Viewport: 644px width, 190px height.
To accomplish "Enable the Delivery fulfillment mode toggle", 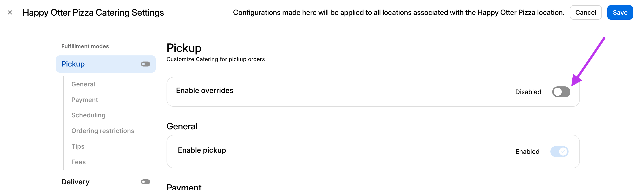I will pyautogui.click(x=145, y=182).
